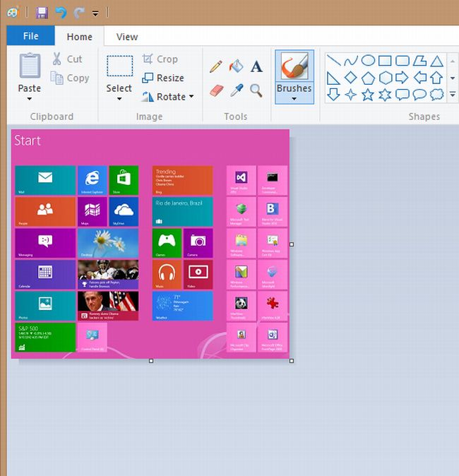The height and width of the screenshot is (476, 459).
Task: Select the Diamond shape
Action: pyautogui.click(x=351, y=78)
